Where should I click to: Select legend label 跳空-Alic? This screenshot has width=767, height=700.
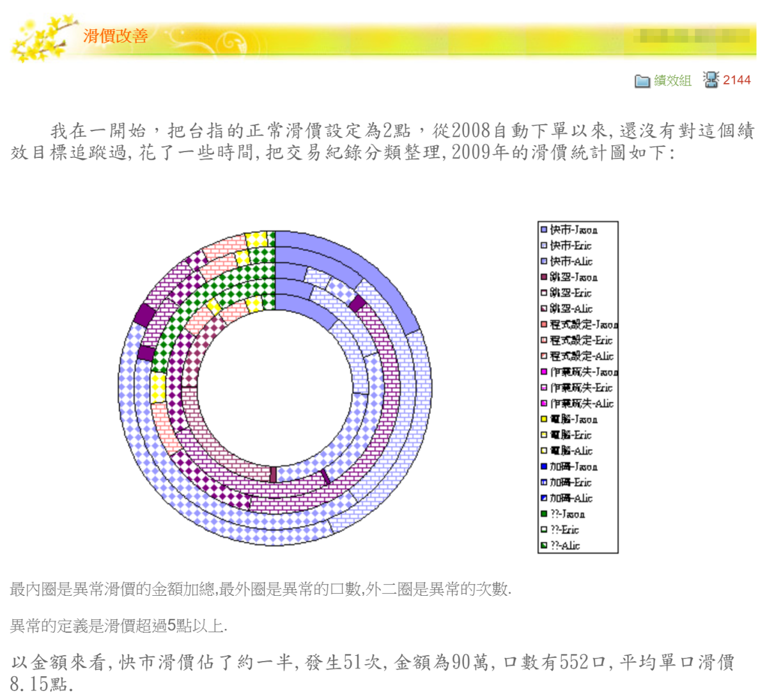(571, 308)
